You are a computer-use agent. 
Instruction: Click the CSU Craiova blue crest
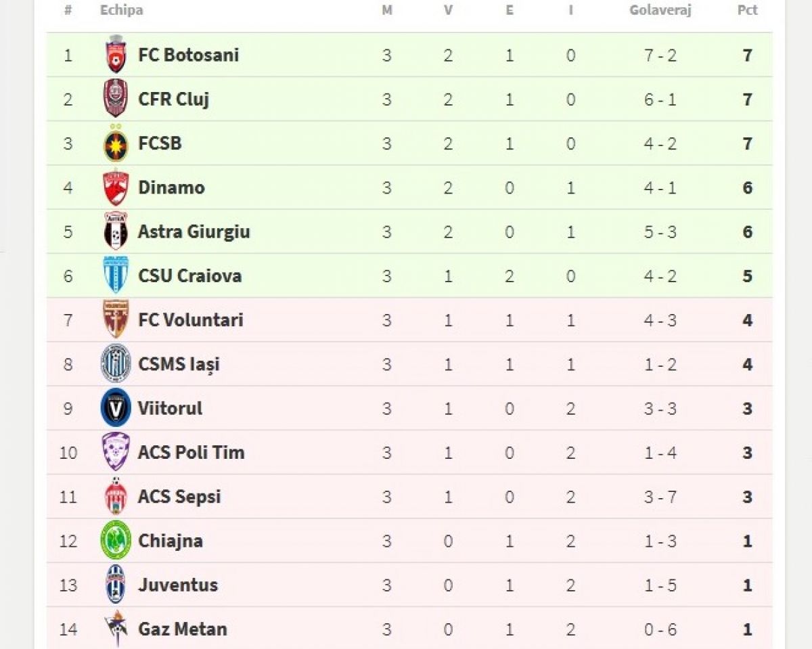[116, 275]
